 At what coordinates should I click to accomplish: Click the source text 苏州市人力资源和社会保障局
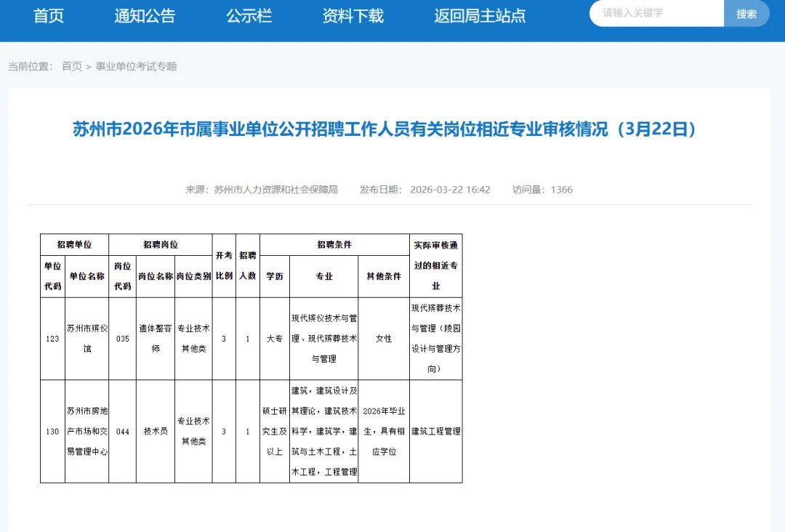275,190
